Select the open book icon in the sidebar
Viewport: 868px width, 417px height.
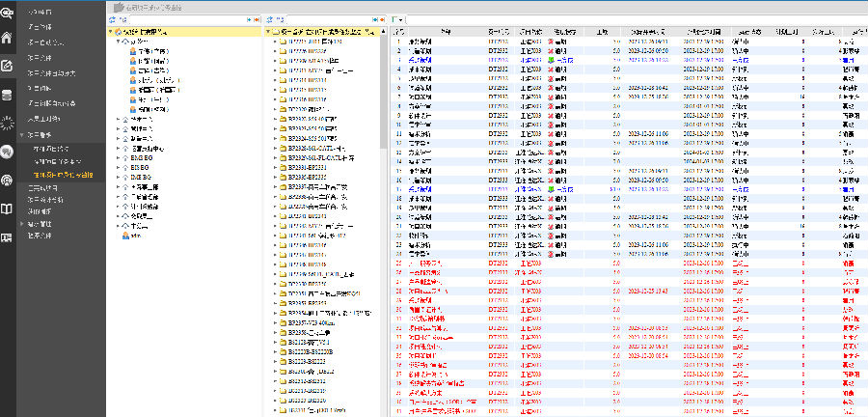coord(8,208)
